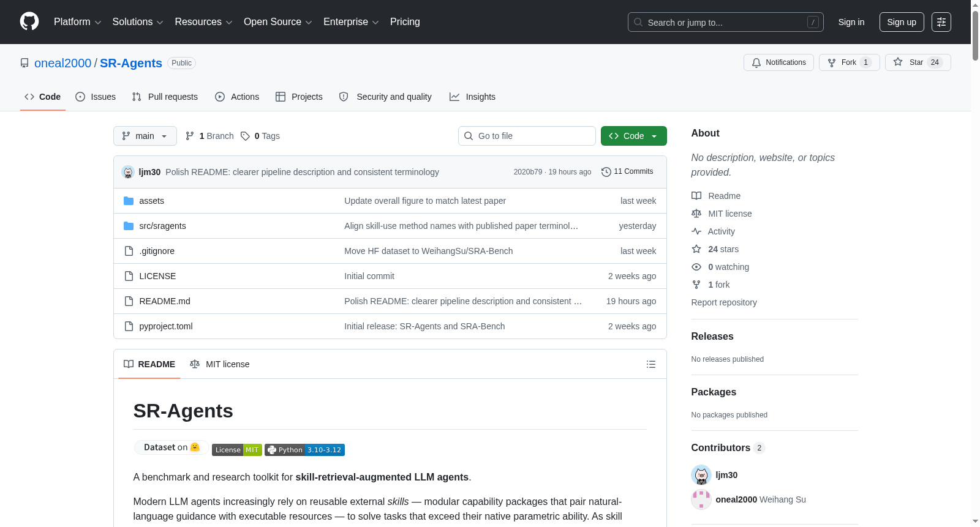
Task: Click oneal2000 contributor avatar
Action: 701,499
